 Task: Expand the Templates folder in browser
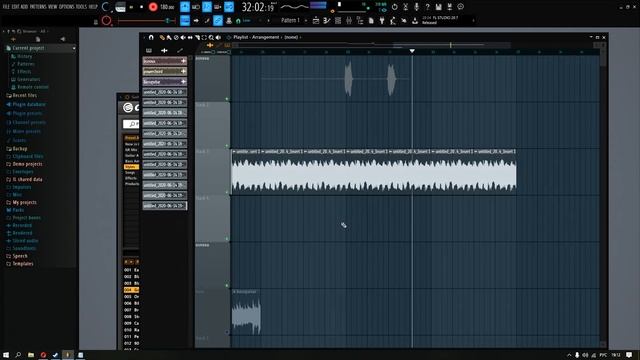click(20, 264)
